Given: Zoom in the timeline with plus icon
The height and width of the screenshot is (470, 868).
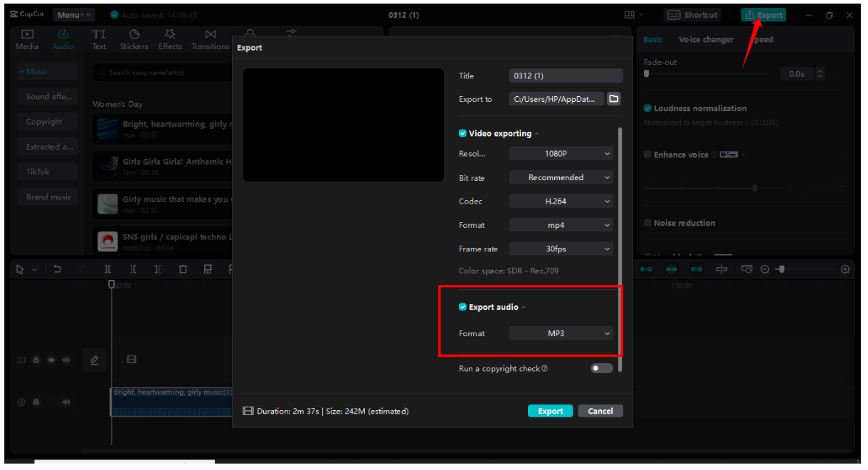Looking at the screenshot, I should coord(845,269).
